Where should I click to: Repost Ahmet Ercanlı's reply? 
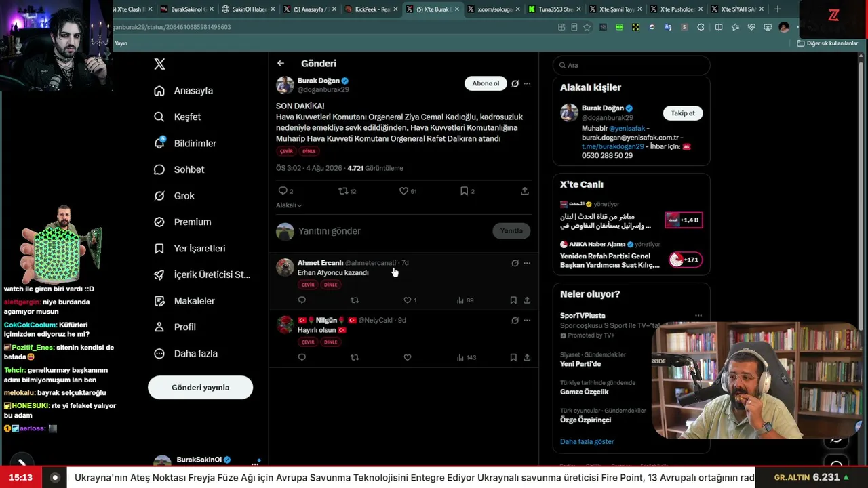click(354, 300)
